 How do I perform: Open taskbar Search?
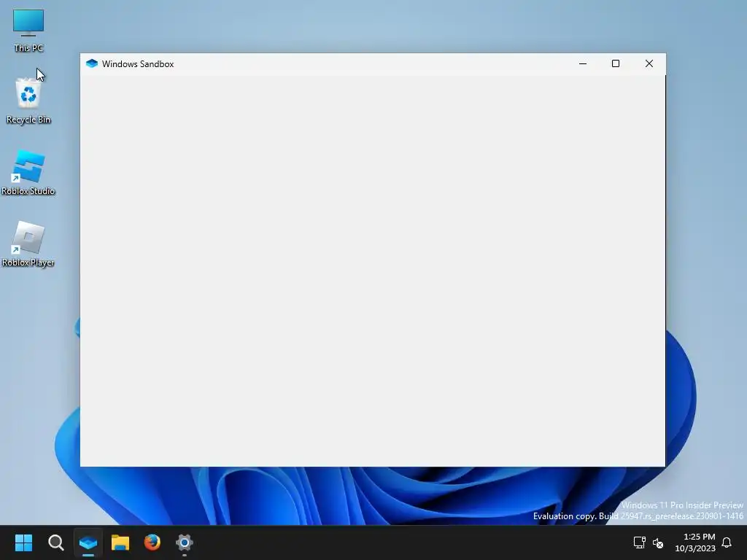pyautogui.click(x=55, y=542)
